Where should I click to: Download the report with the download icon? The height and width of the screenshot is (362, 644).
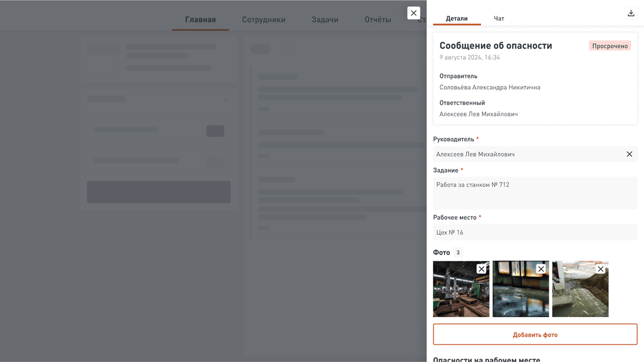631,13
